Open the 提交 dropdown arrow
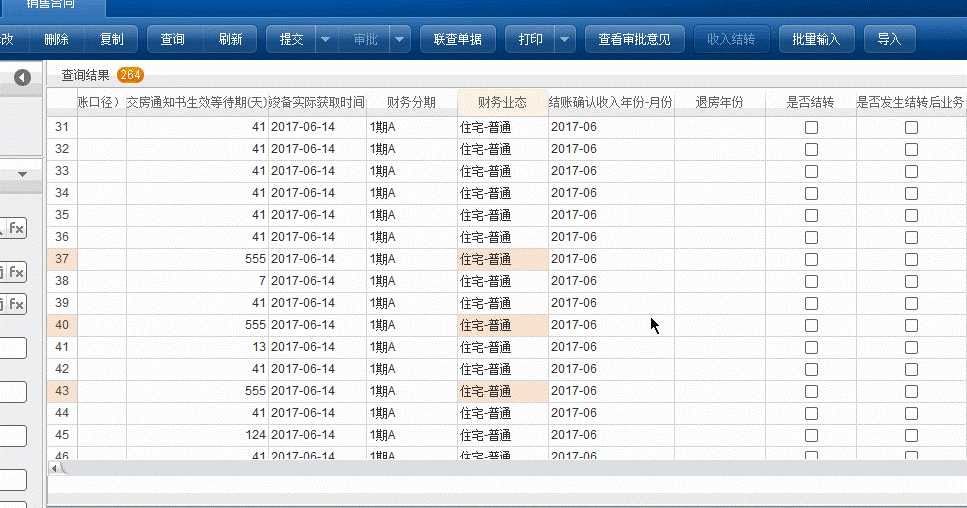Viewport: 967px width, 508px height. [326, 40]
